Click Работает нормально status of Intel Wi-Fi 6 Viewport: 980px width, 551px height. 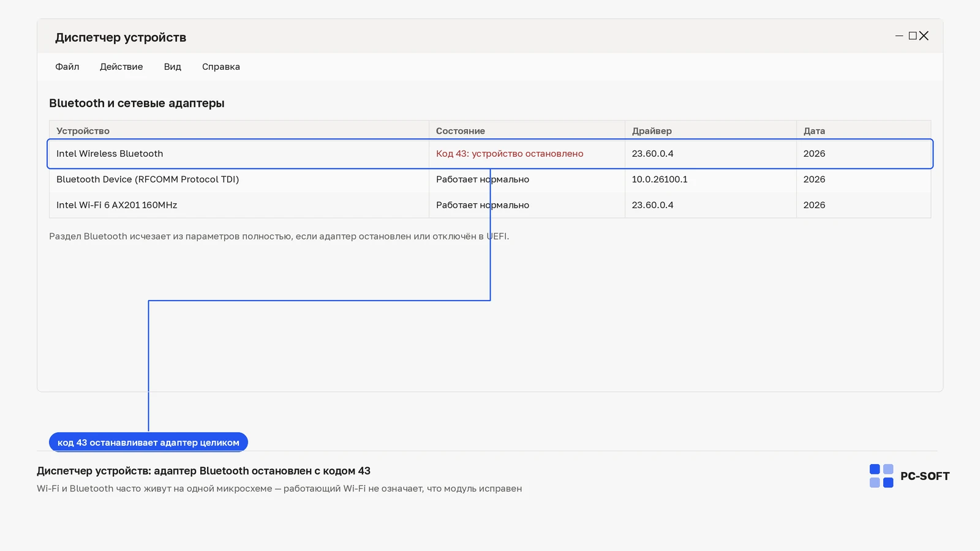(x=483, y=205)
